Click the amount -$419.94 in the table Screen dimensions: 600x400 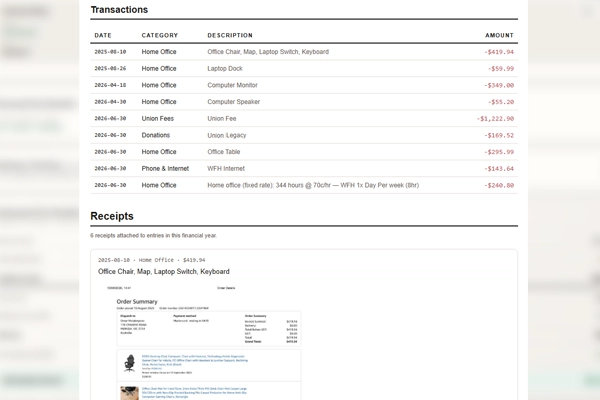499,52
